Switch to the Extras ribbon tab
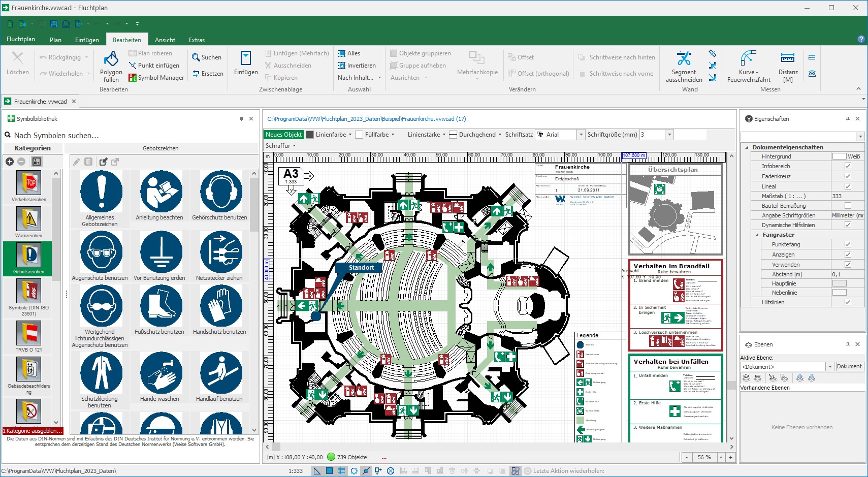Screen dimensions: 868x477 click(197, 40)
